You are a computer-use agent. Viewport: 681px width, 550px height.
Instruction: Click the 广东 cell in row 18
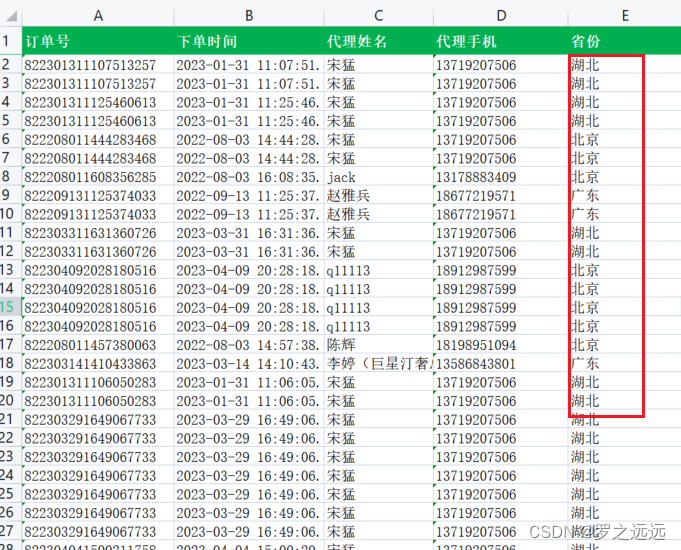click(x=625, y=364)
